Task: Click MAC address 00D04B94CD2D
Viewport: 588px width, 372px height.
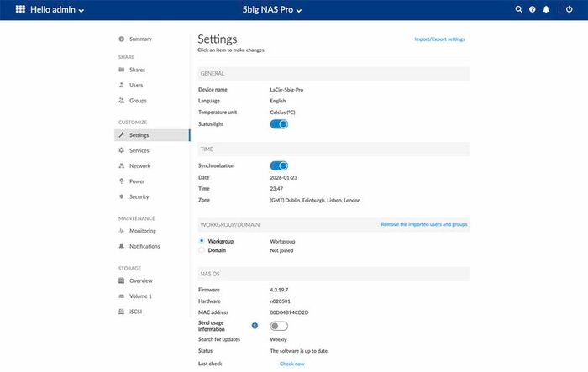Action: [289, 312]
